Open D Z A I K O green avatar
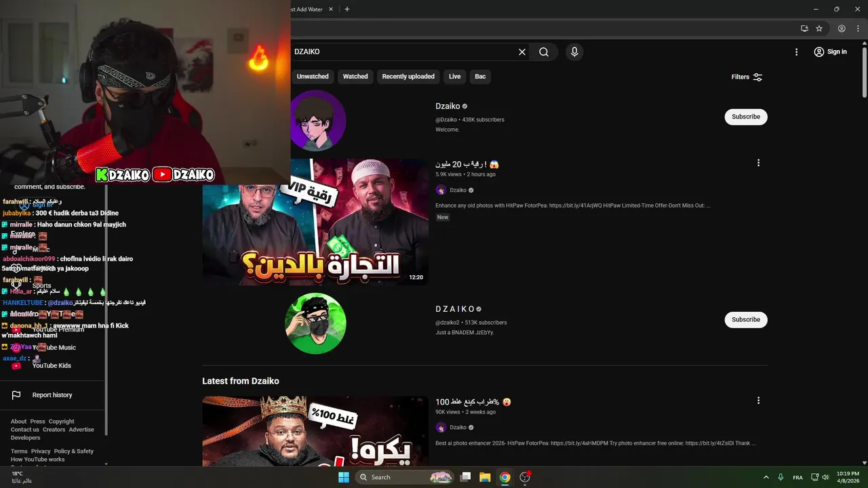This screenshot has height=488, width=868. [x=315, y=323]
